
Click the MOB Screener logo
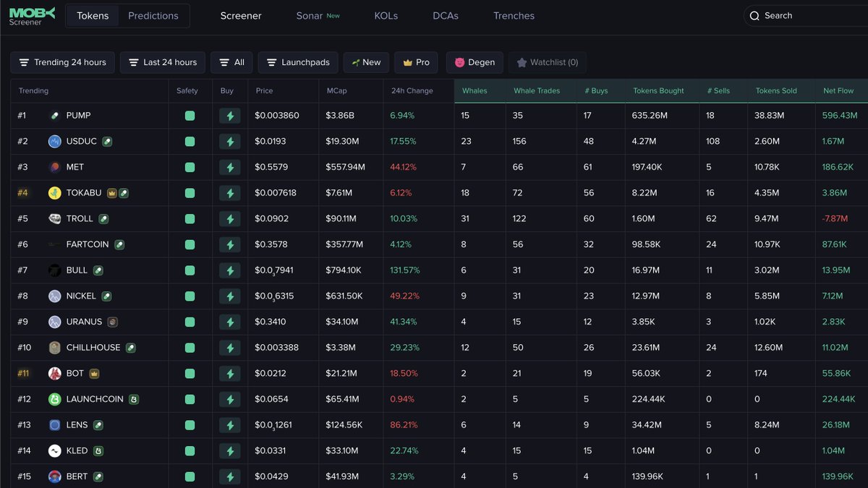(x=32, y=16)
